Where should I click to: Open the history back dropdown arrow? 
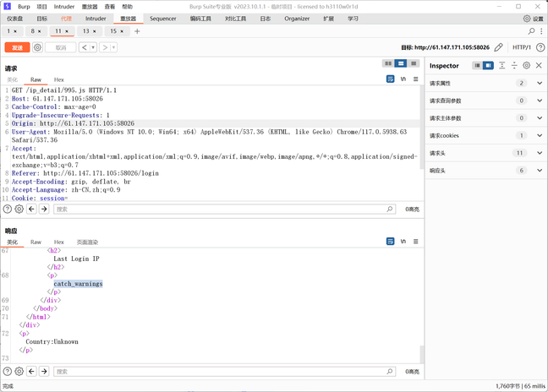coord(93,47)
